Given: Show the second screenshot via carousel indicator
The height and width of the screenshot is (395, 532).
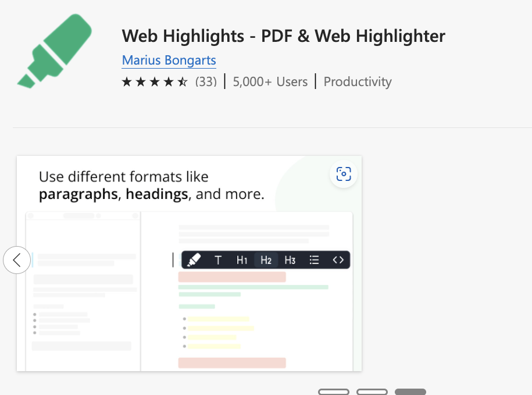Looking at the screenshot, I should click(372, 392).
